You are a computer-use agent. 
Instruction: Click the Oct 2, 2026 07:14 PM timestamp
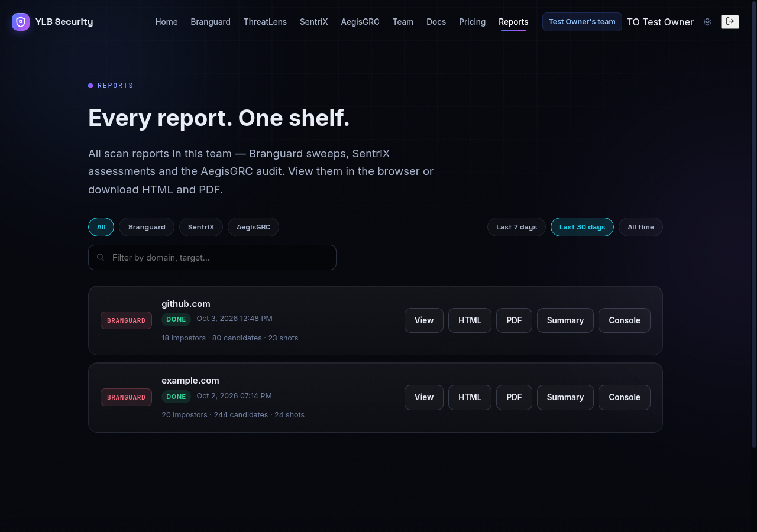click(234, 396)
